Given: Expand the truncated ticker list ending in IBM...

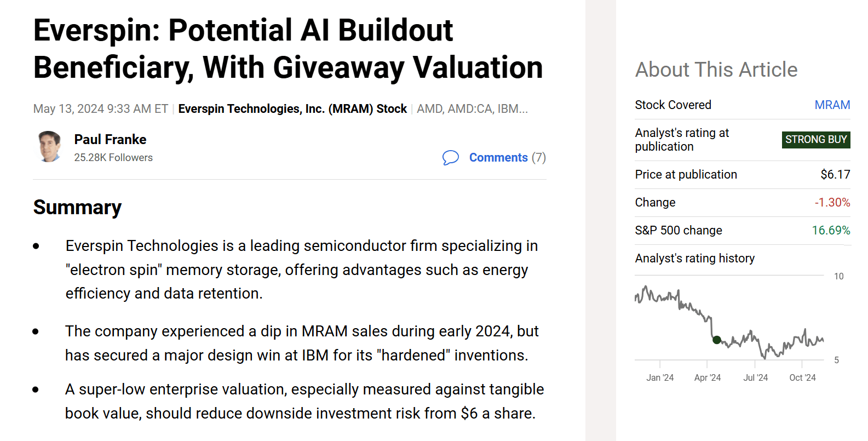Looking at the screenshot, I should click(x=511, y=108).
